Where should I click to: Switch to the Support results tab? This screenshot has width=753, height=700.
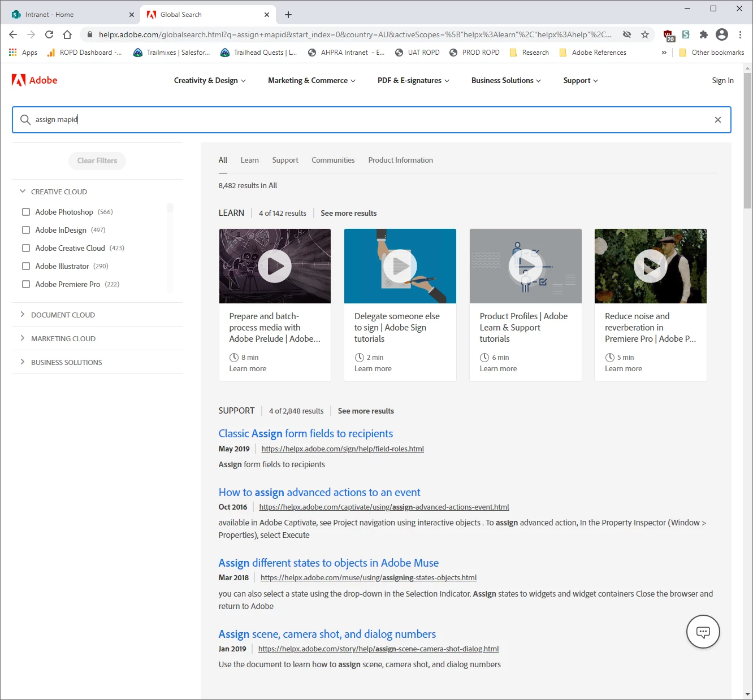285,160
